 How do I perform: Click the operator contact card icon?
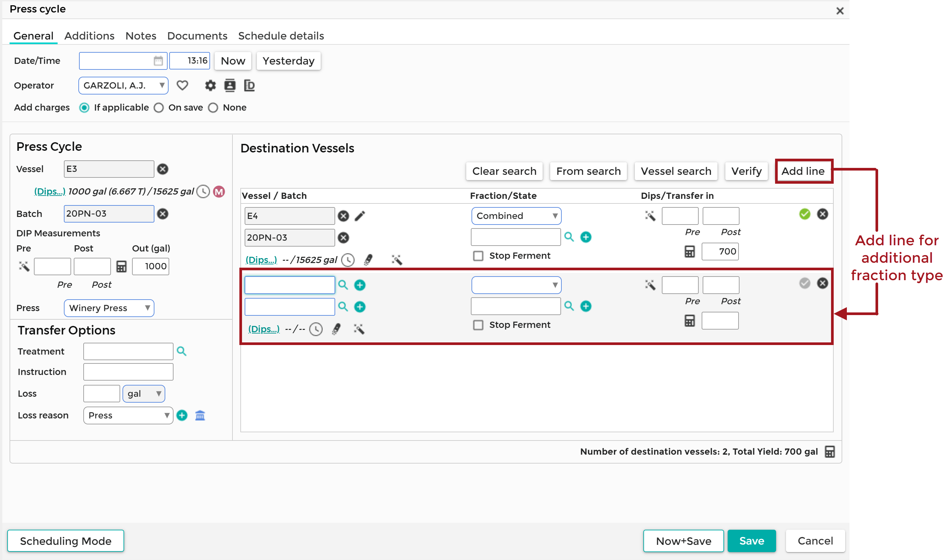230,86
